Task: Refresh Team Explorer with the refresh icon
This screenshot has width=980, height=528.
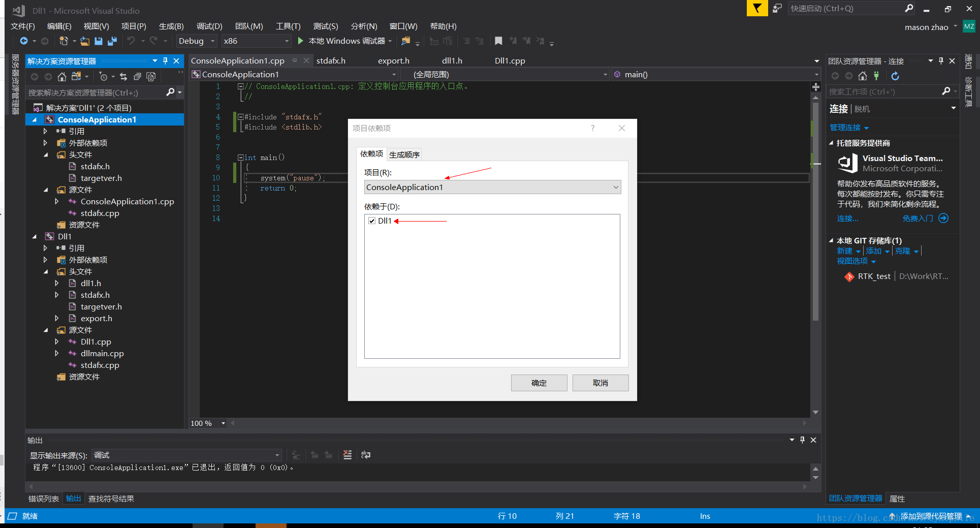Action: click(895, 76)
